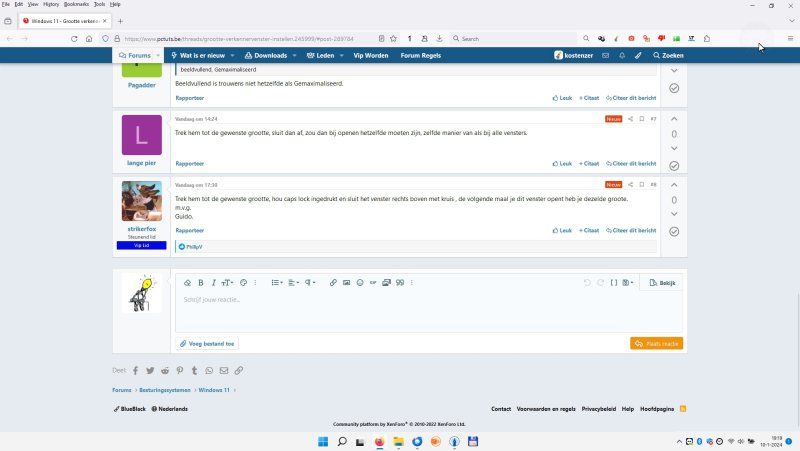The image size is (800, 451).
Task: Share strikerfox's post #8
Action: point(630,185)
